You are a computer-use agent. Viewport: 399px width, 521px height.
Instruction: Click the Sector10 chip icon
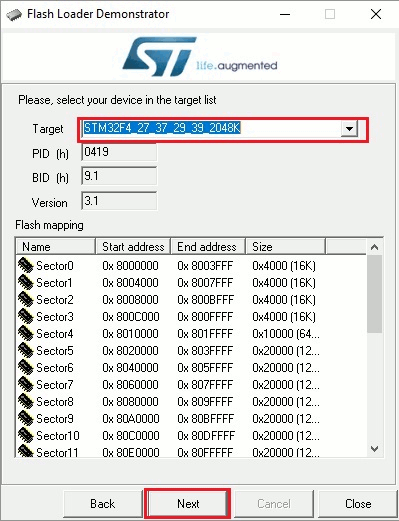tap(26, 436)
